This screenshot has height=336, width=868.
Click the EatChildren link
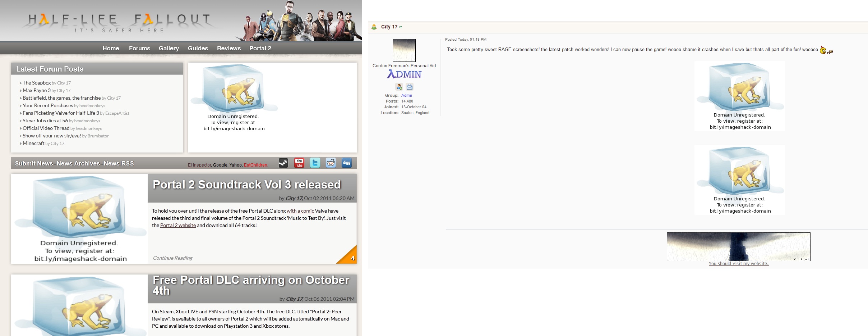coord(255,165)
